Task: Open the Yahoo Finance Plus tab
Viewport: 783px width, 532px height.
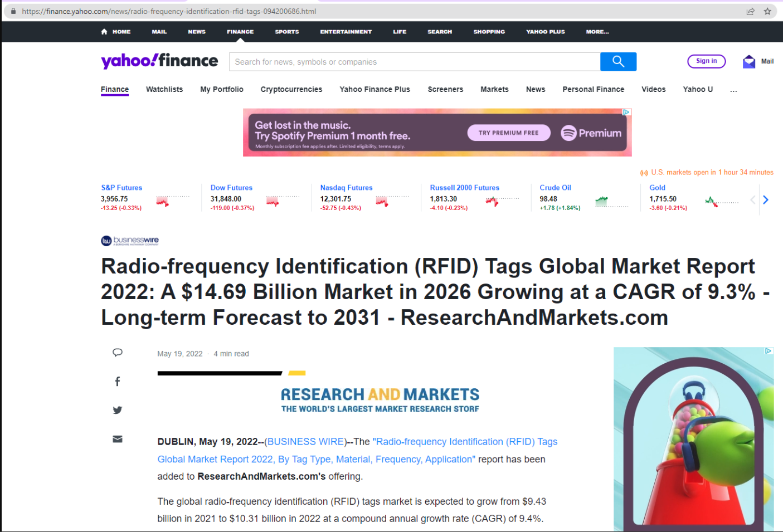Action: (375, 89)
